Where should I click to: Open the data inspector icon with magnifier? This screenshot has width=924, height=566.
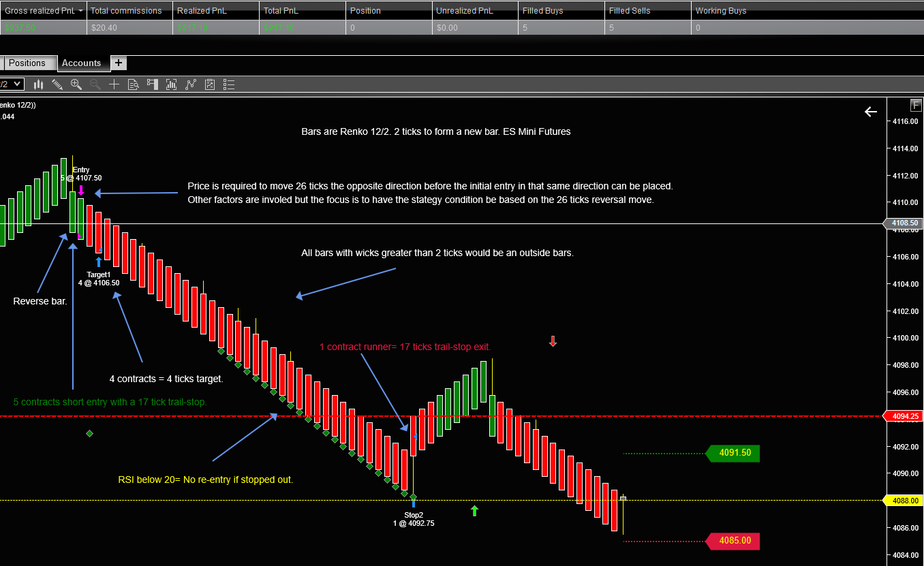134,84
